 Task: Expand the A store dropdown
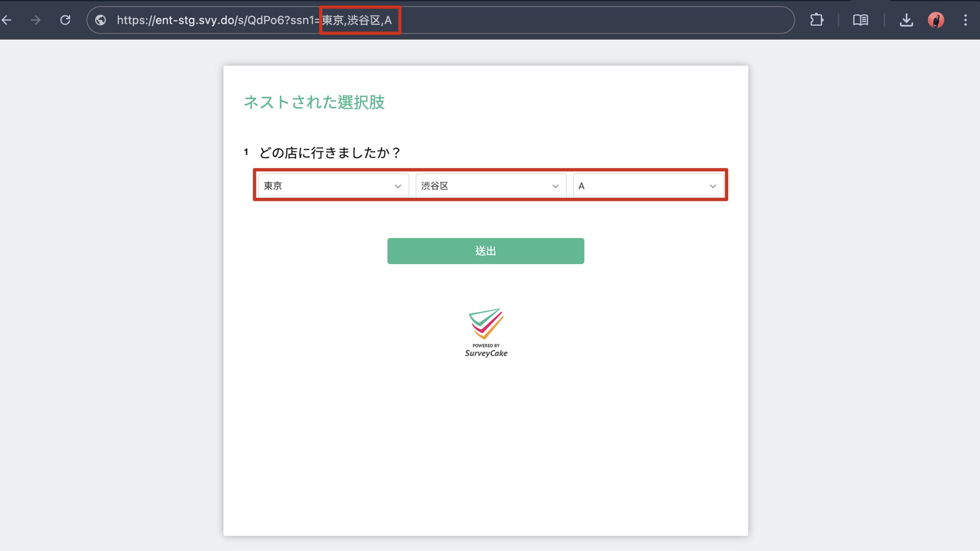coord(648,186)
